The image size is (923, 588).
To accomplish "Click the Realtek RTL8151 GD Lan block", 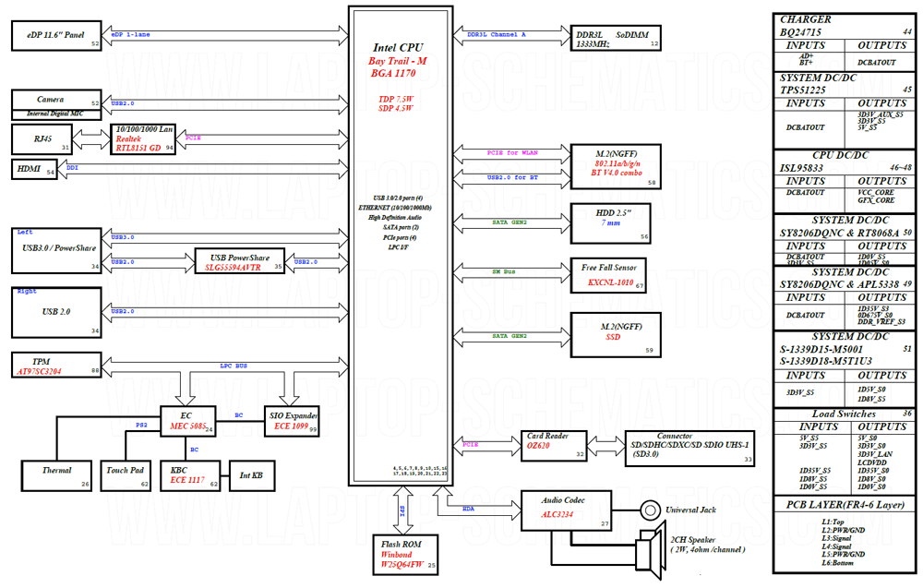I will coord(144,139).
